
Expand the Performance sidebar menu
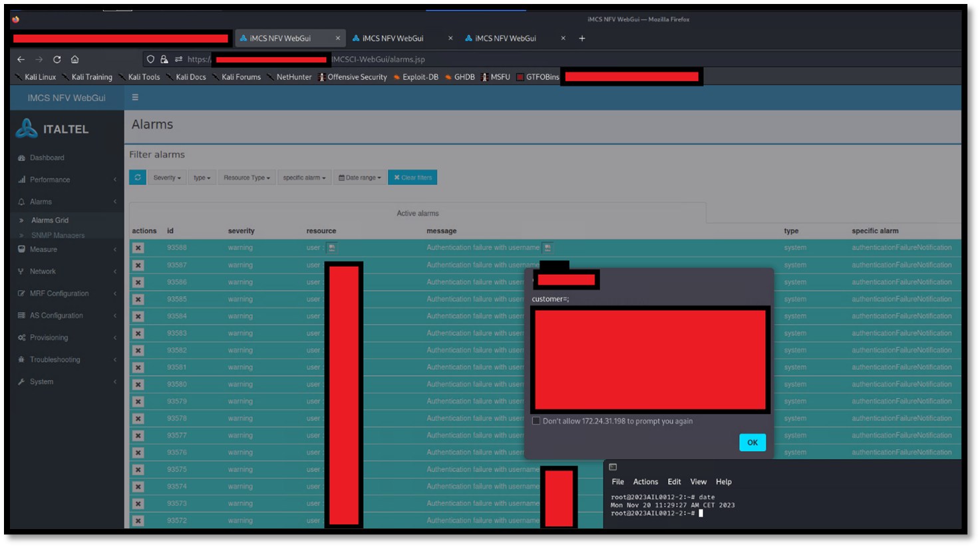pos(67,180)
